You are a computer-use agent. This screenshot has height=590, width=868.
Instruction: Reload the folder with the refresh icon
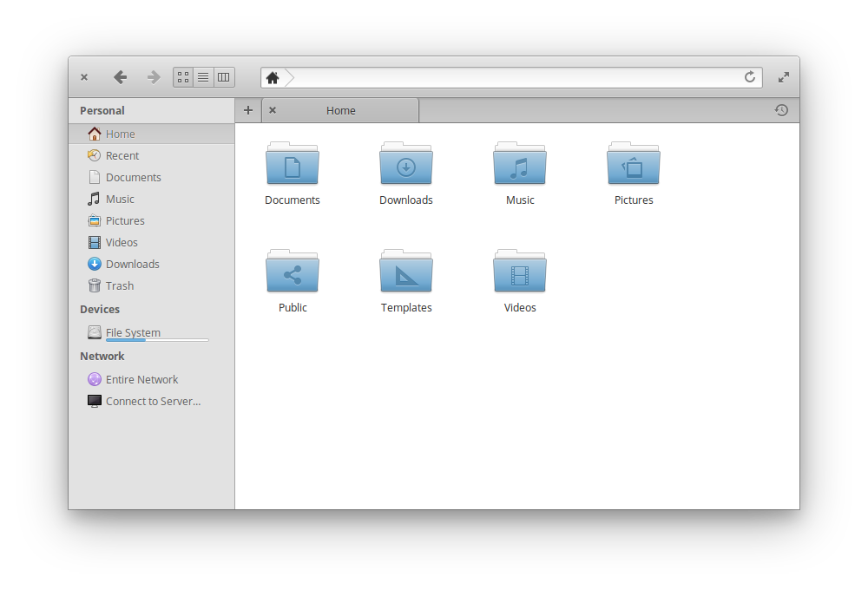tap(750, 77)
